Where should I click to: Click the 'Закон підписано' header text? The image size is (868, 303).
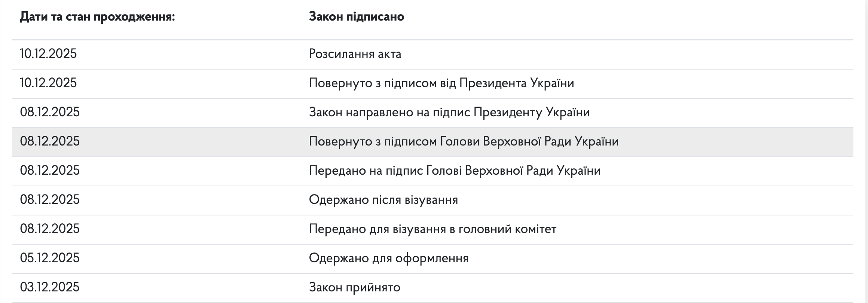pos(356,17)
